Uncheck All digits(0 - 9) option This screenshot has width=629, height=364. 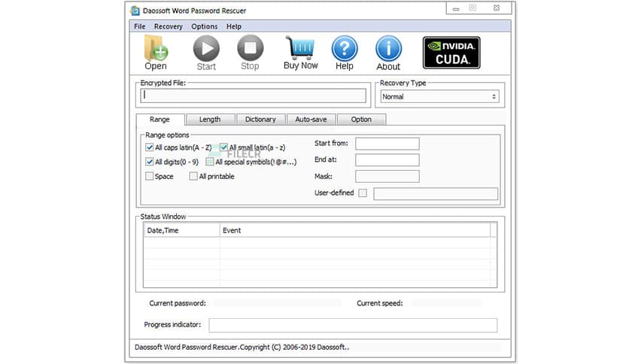click(x=149, y=162)
